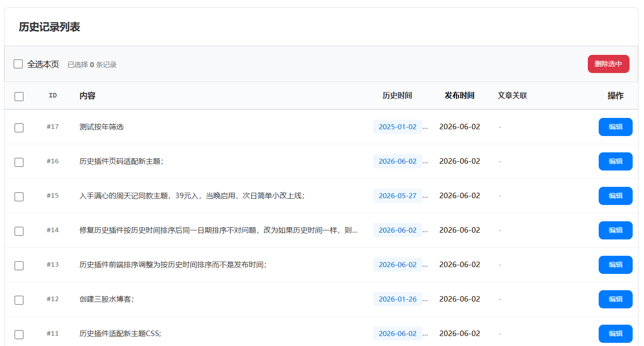The width and height of the screenshot is (644, 346).
Task: Select the checkbox for record #17
Action: (x=19, y=128)
